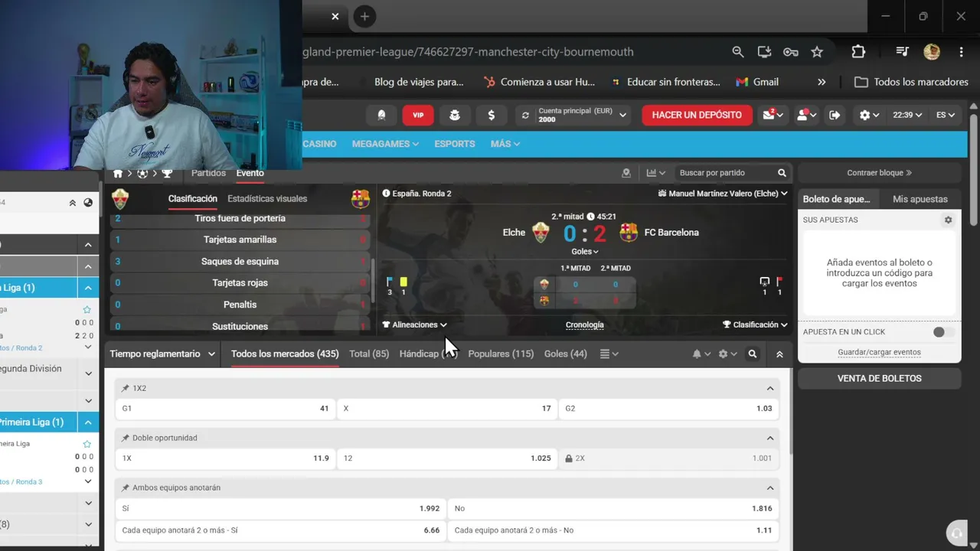Click the logout arrow icon
This screenshot has height=551, width=980.
(835, 115)
